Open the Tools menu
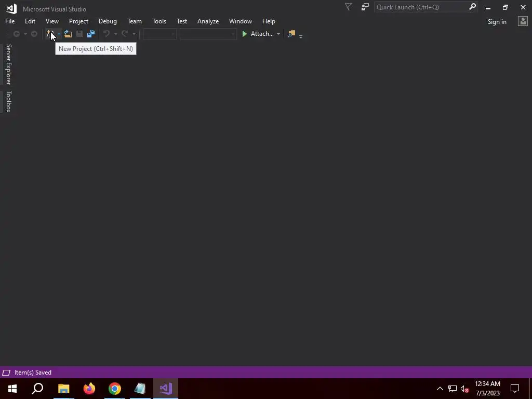The width and height of the screenshot is (532, 399). pos(159,21)
